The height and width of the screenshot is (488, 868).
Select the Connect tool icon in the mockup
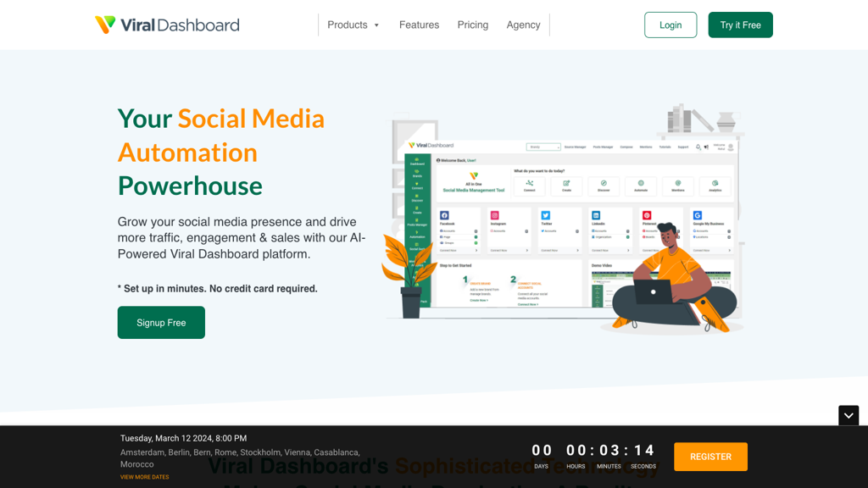(530, 183)
